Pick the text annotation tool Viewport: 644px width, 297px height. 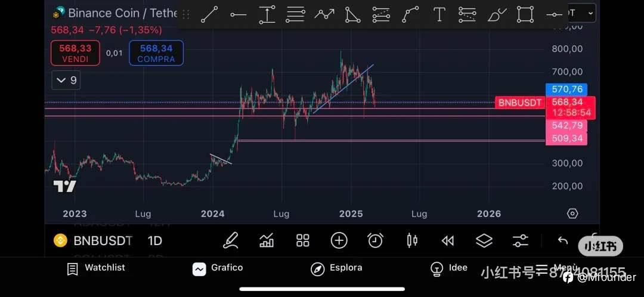pos(439,14)
